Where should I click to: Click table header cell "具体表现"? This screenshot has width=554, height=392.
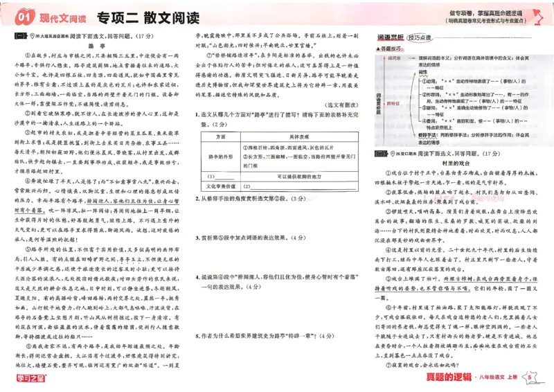299,137
